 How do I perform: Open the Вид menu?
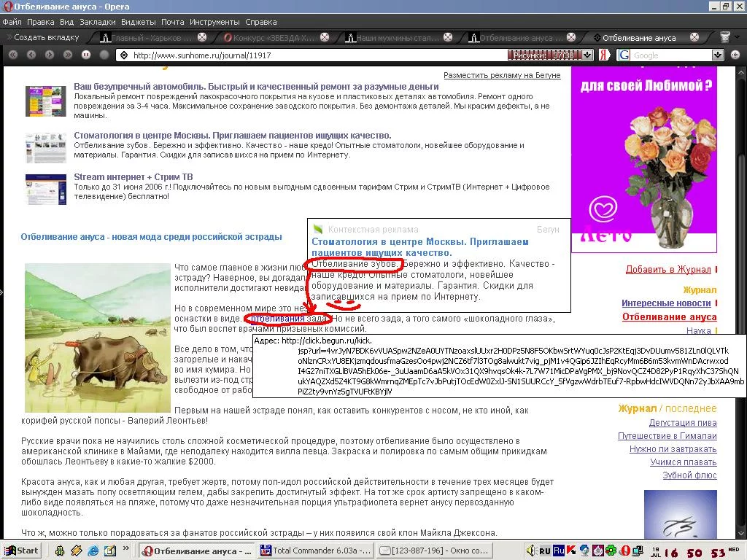[66, 22]
